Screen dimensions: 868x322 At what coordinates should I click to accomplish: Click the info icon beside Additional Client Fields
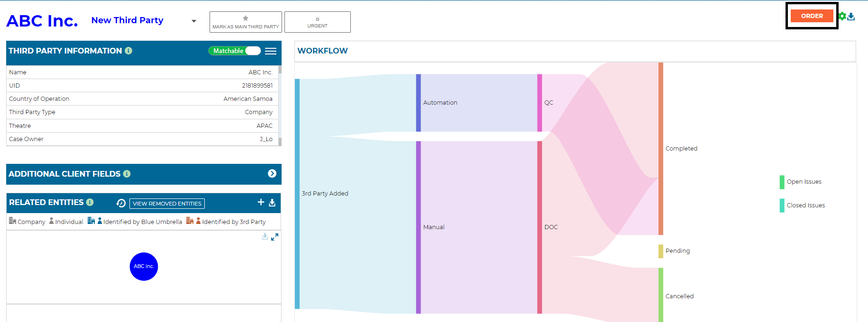pos(127,174)
